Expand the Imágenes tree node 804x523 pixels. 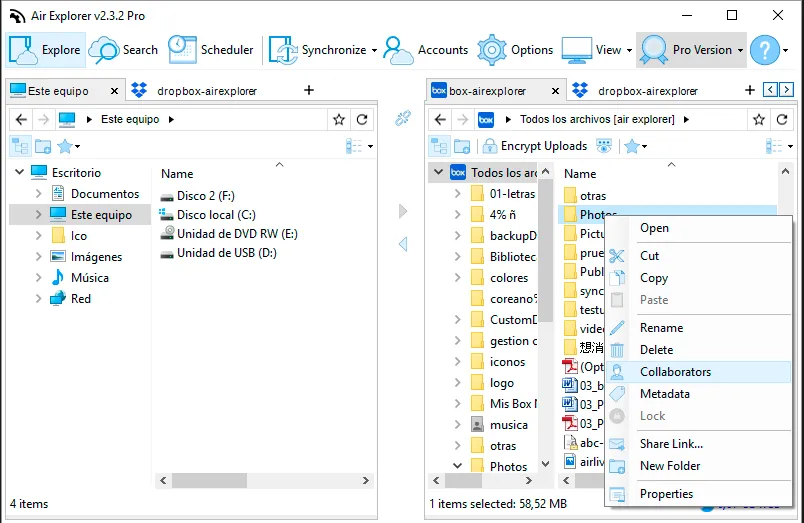coord(38,256)
